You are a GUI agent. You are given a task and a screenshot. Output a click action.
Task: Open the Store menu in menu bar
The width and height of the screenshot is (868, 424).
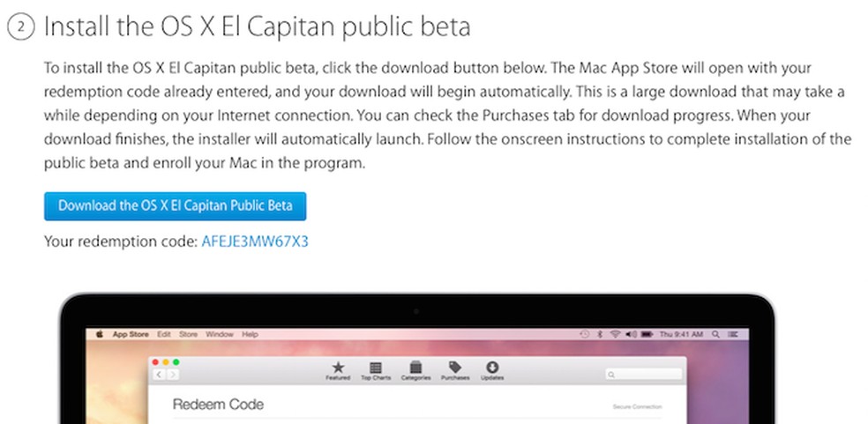tap(188, 334)
